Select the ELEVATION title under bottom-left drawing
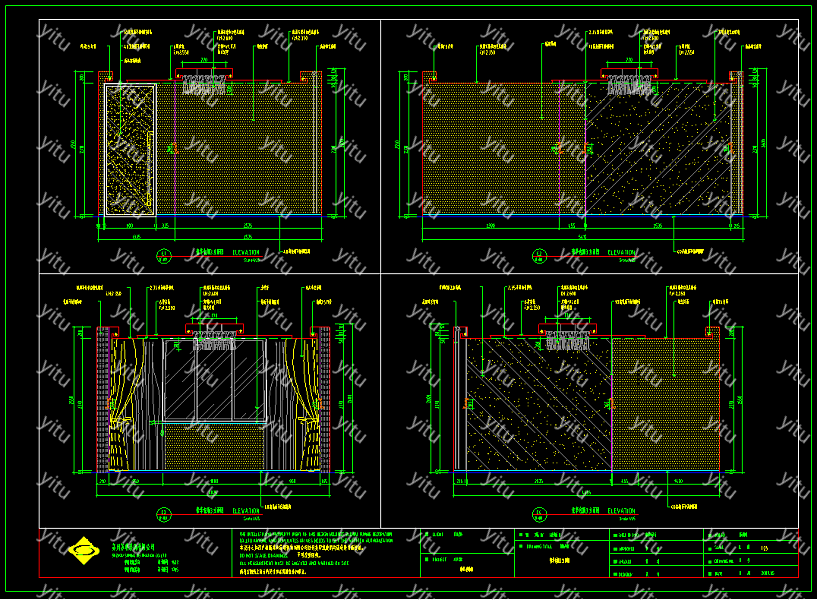Image resolution: width=817 pixels, height=600 pixels. point(247,512)
